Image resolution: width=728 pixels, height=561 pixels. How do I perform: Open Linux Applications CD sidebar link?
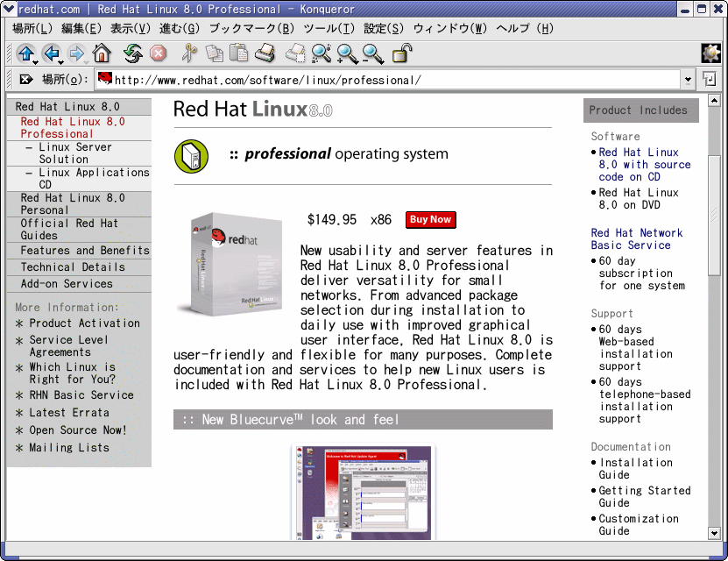(x=94, y=178)
